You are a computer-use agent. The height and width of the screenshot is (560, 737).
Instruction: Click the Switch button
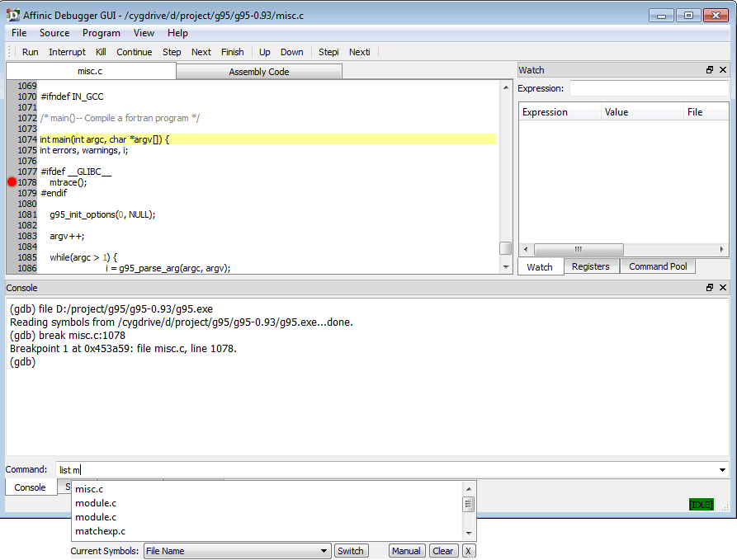351,551
